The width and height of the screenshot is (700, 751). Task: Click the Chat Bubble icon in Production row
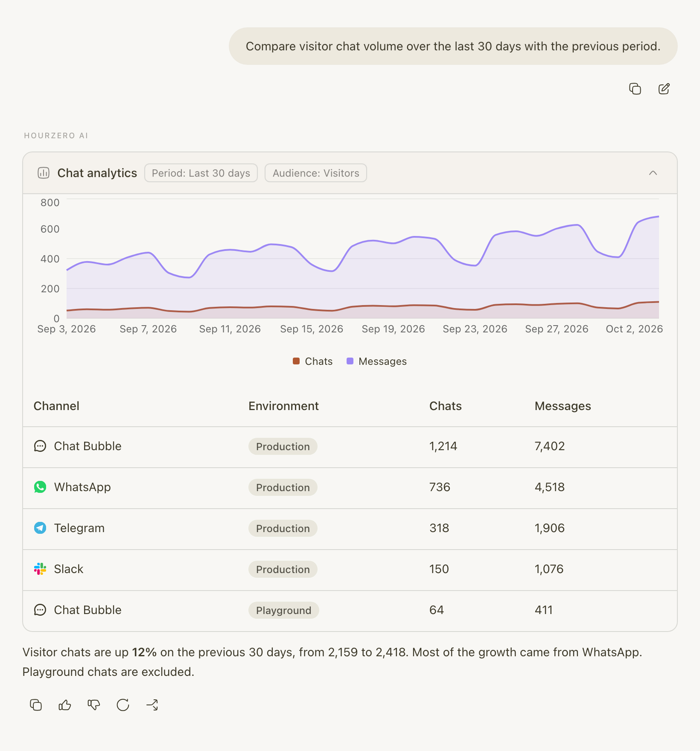pyautogui.click(x=40, y=446)
